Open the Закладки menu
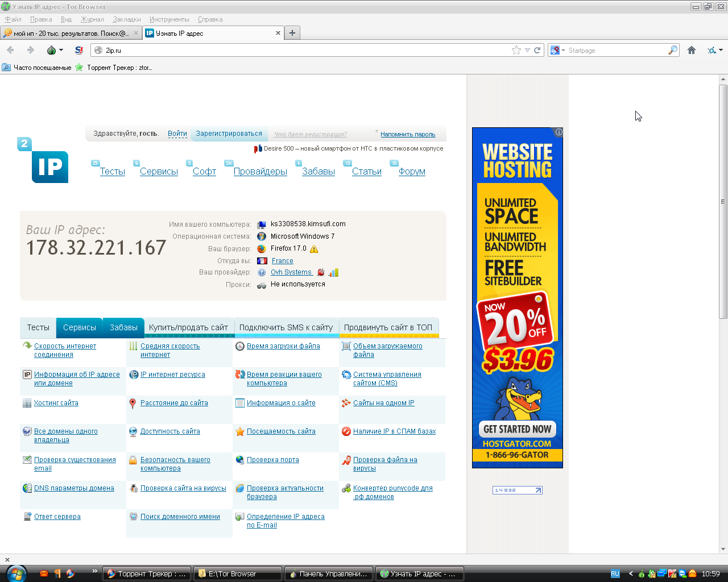 [127, 19]
